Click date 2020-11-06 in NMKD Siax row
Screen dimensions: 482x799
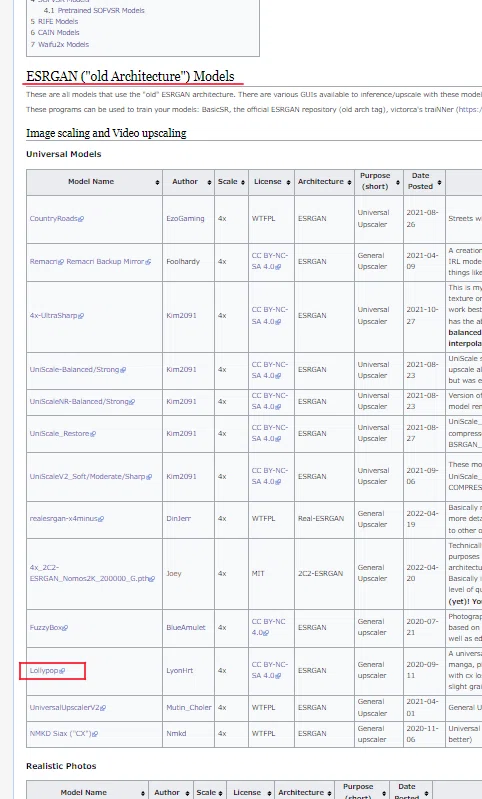coord(422,734)
